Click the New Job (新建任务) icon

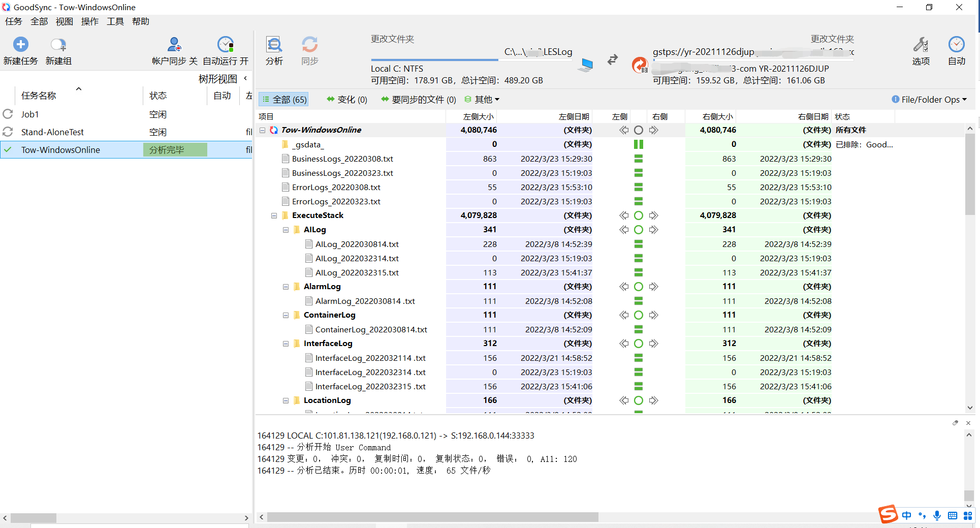[x=21, y=45]
